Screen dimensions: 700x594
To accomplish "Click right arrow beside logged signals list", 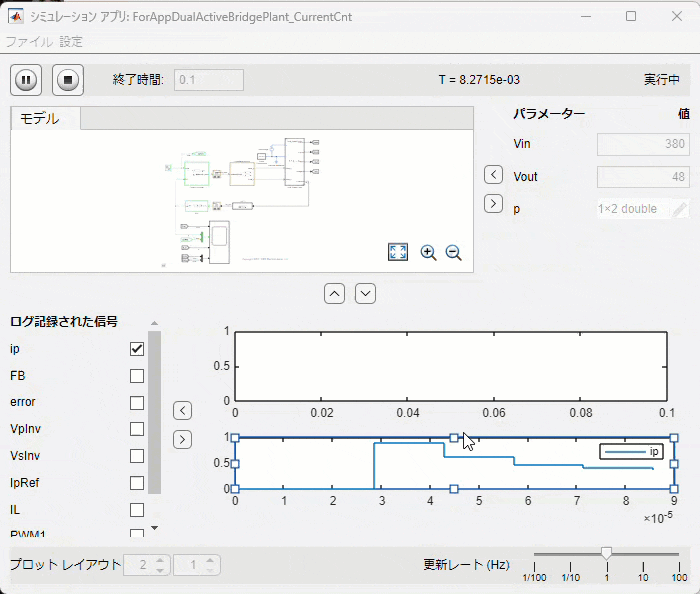I will [183, 440].
